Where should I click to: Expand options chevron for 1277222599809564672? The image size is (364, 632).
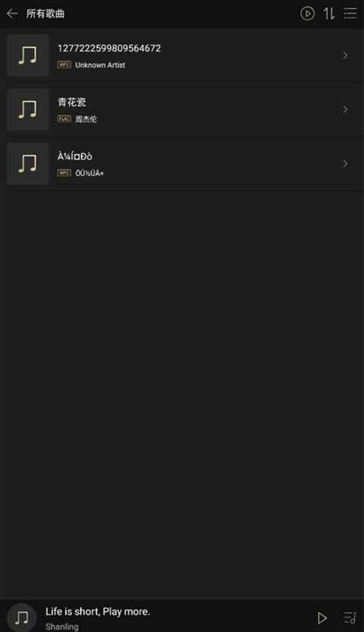pos(345,55)
